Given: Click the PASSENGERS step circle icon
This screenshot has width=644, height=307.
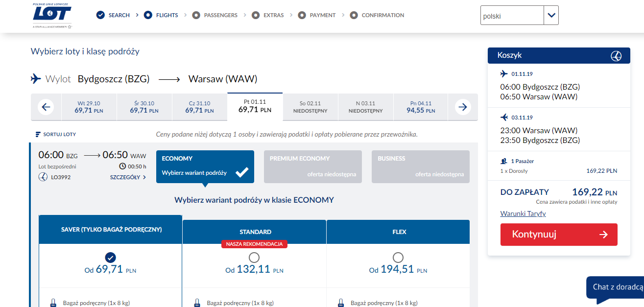Looking at the screenshot, I should click(x=196, y=15).
